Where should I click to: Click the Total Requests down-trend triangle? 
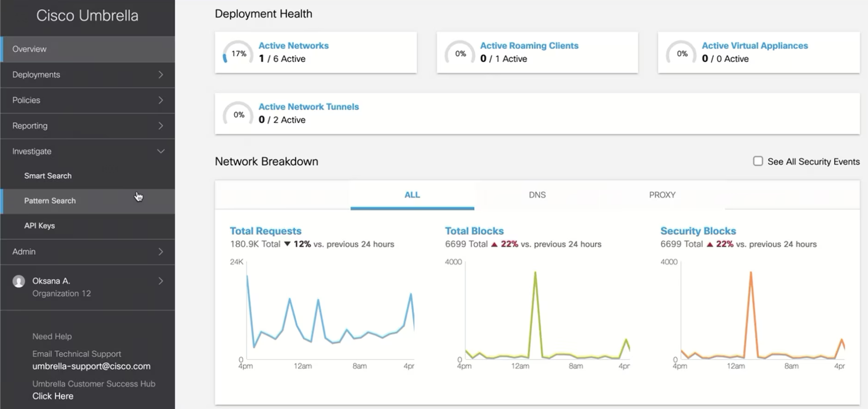[287, 244]
